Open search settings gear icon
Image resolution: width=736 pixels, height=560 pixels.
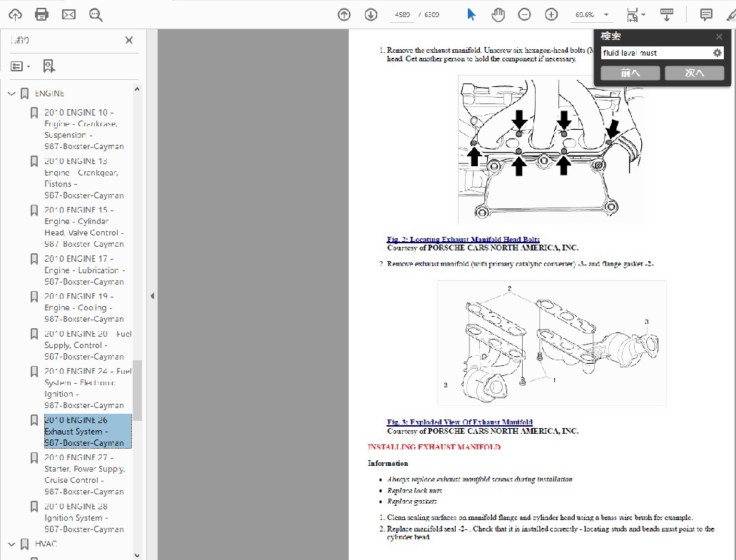[x=717, y=53]
